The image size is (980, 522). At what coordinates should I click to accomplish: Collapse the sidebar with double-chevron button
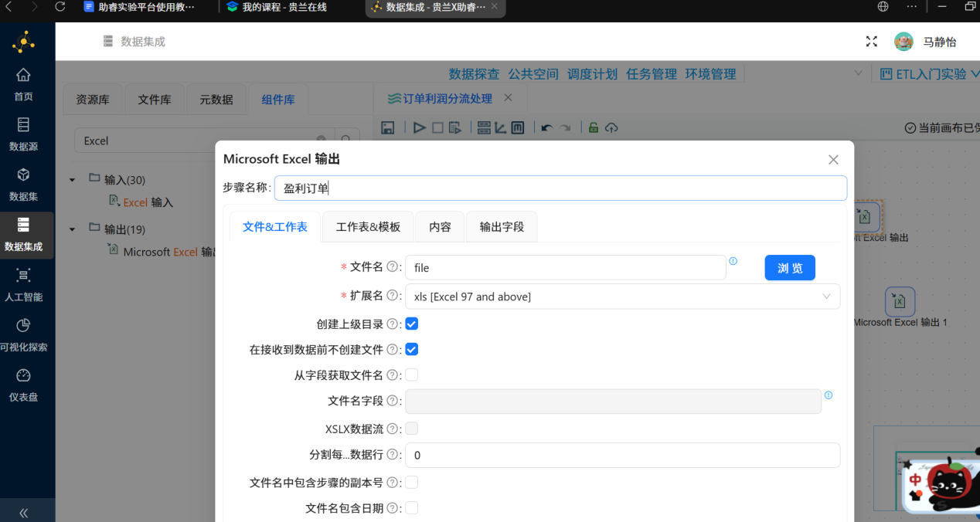pos(23,512)
